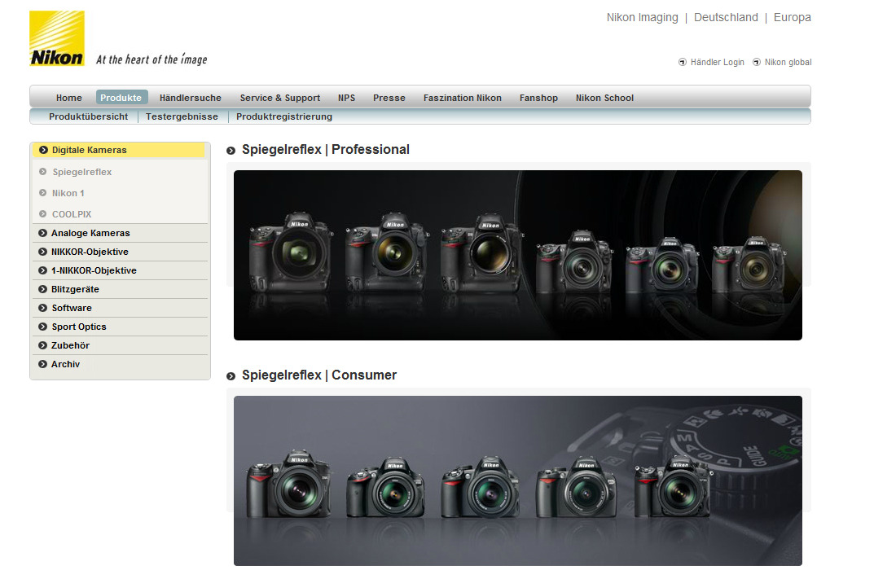Select the Produktübersicht sub-tab
The width and height of the screenshot is (874, 588).
[x=88, y=116]
